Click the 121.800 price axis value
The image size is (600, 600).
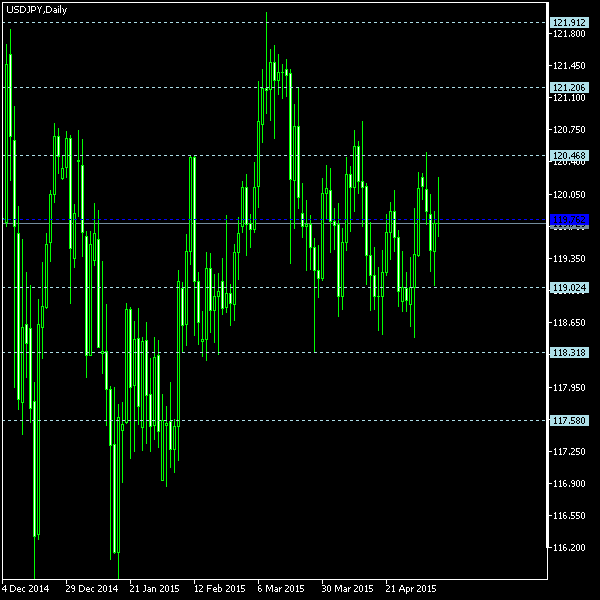569,34
